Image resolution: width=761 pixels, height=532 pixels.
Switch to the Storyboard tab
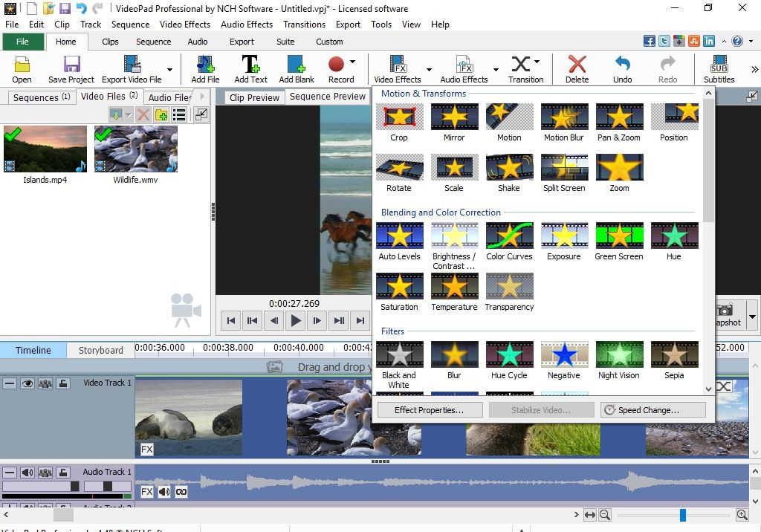click(100, 350)
